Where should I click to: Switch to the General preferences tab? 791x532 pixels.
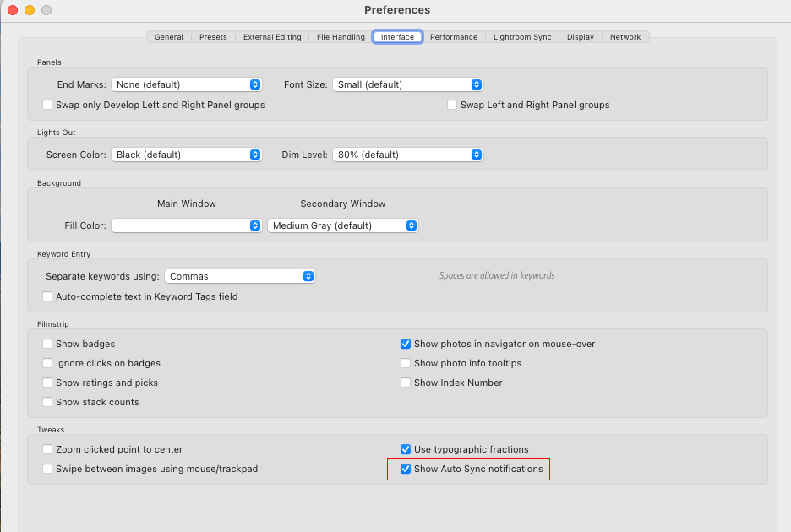tap(168, 36)
